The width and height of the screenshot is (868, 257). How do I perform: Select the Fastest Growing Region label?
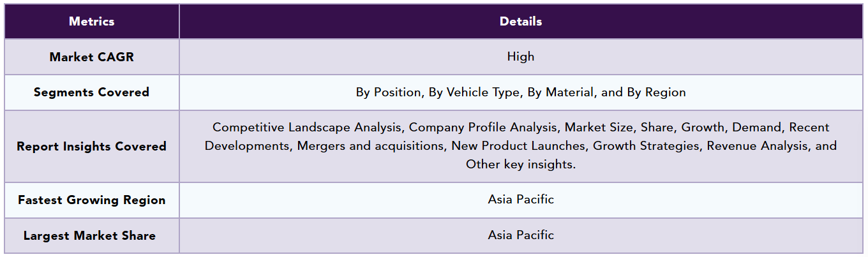pyautogui.click(x=91, y=200)
